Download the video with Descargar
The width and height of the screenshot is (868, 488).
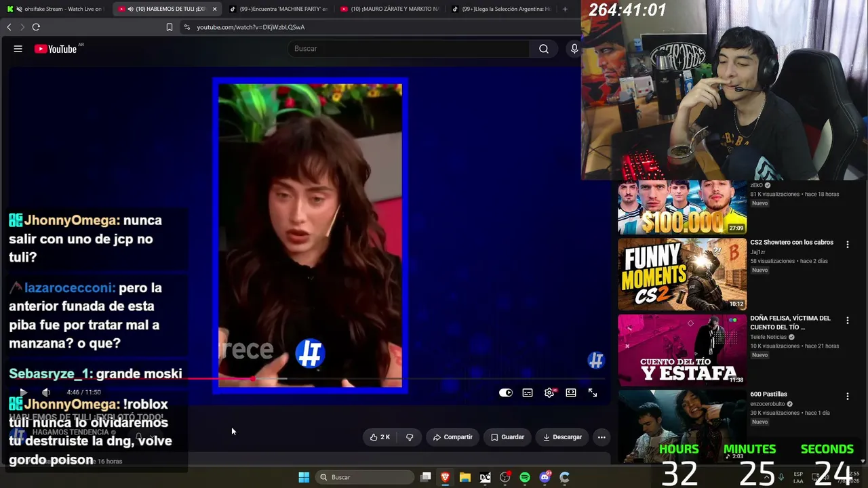562,437
